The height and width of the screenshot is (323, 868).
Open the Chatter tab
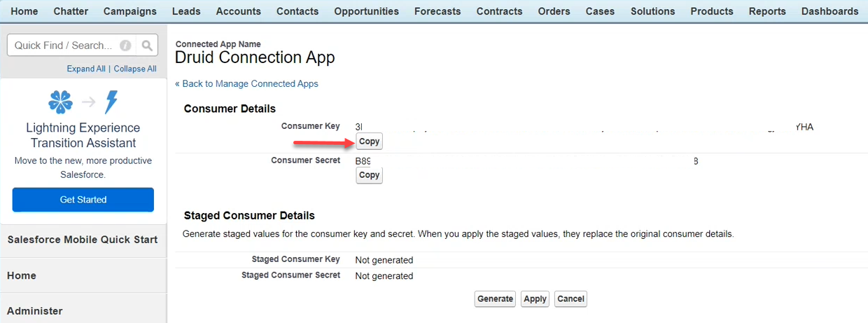(x=71, y=11)
